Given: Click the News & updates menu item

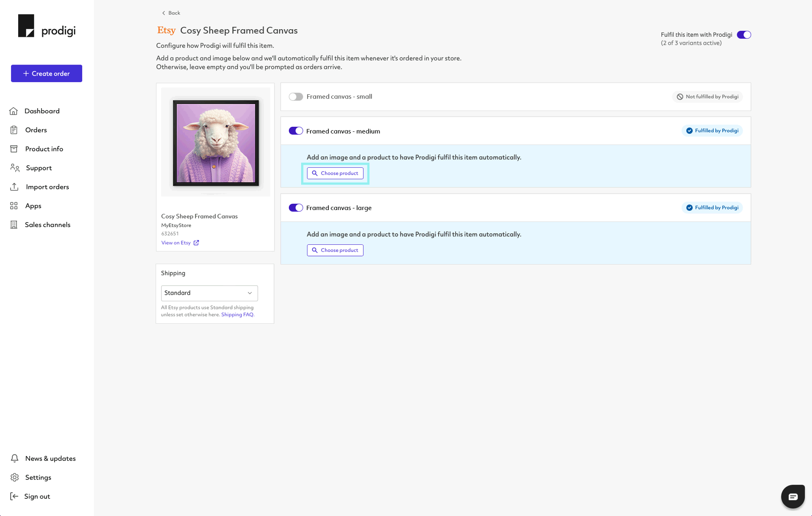Looking at the screenshot, I should coord(50,458).
